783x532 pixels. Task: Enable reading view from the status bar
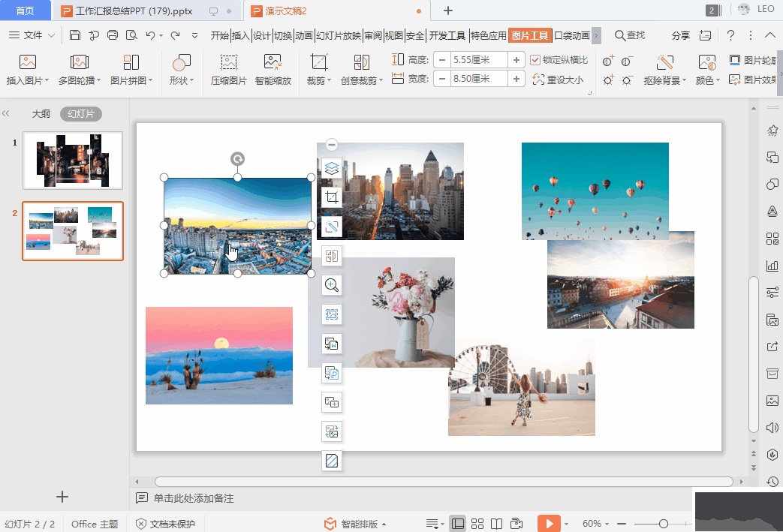[497, 524]
